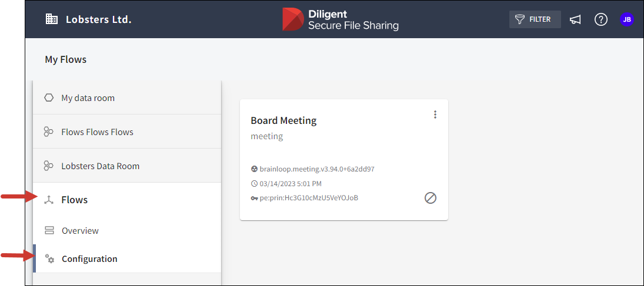
Task: Select the Configuration sidebar item
Action: (89, 259)
